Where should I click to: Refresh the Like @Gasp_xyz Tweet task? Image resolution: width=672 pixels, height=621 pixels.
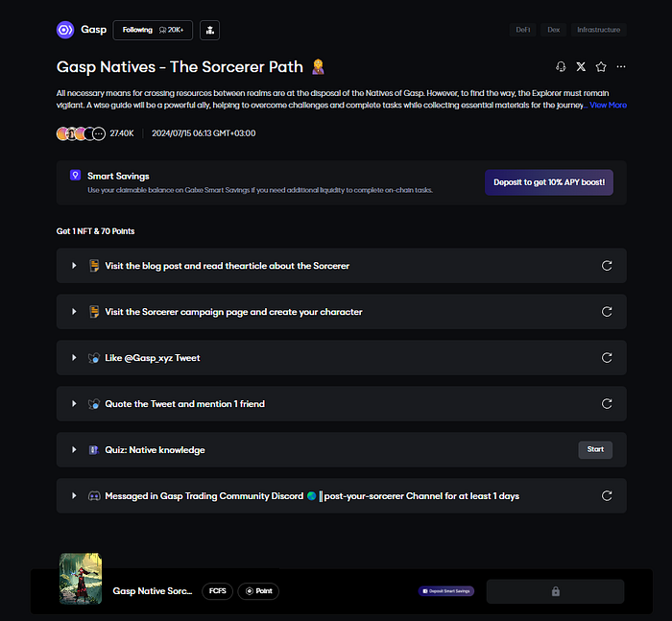pos(607,358)
